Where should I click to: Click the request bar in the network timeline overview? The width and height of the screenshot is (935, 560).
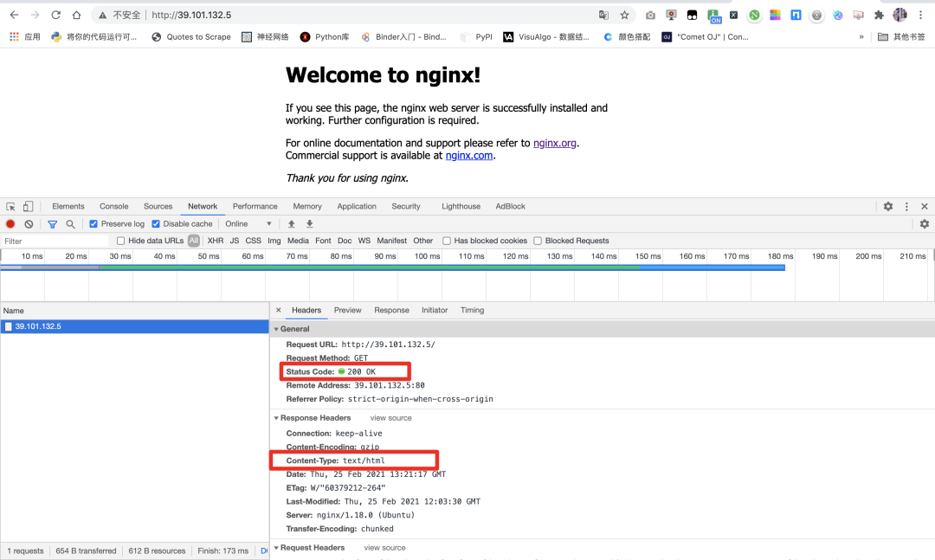click(x=393, y=267)
